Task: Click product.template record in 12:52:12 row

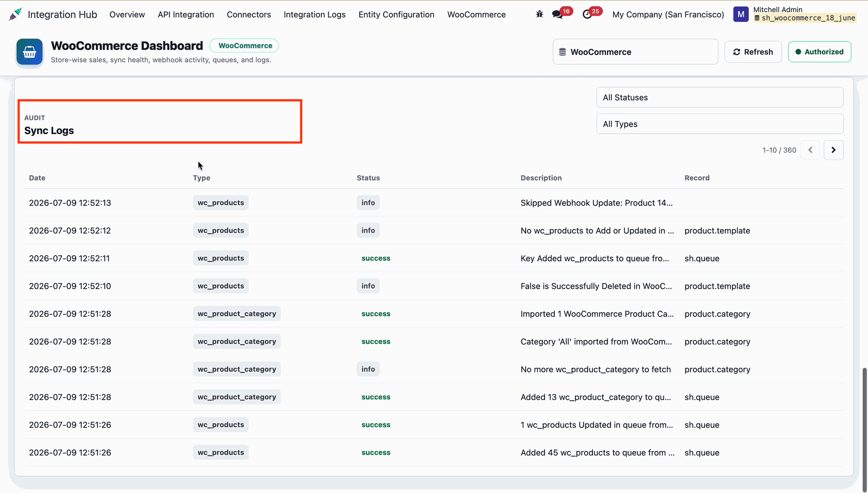Action: tap(717, 230)
